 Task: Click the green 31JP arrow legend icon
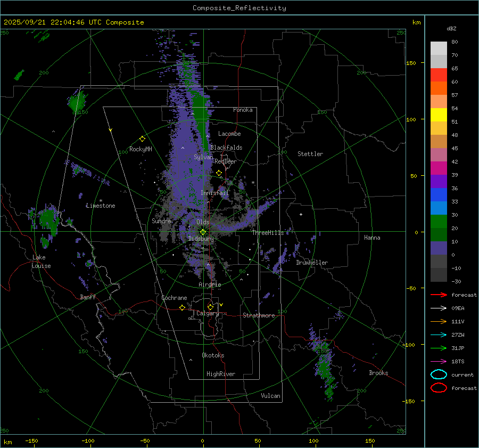tap(439, 348)
